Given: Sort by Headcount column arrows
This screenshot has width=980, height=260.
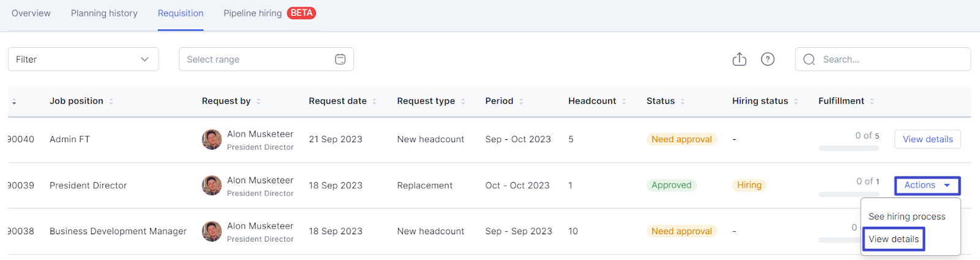Looking at the screenshot, I should pos(624,101).
